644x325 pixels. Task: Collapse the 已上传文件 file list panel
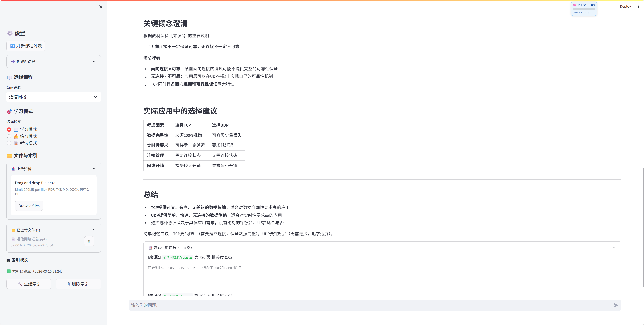(94, 230)
